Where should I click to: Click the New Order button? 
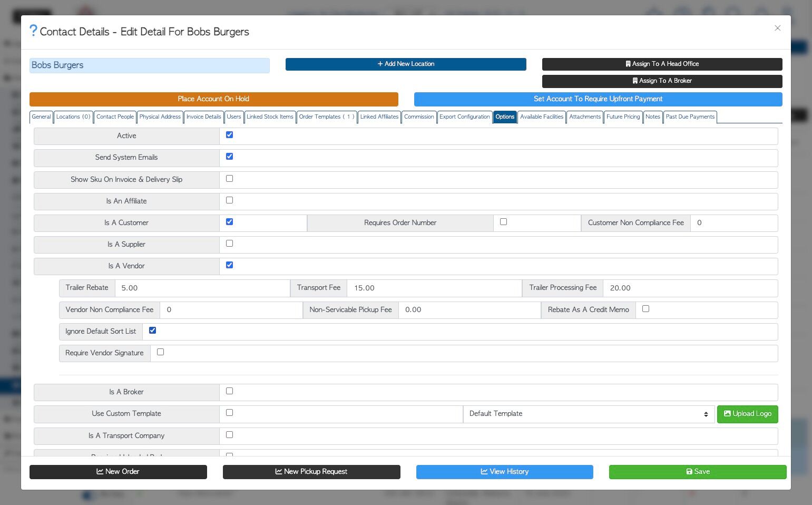pyautogui.click(x=118, y=472)
